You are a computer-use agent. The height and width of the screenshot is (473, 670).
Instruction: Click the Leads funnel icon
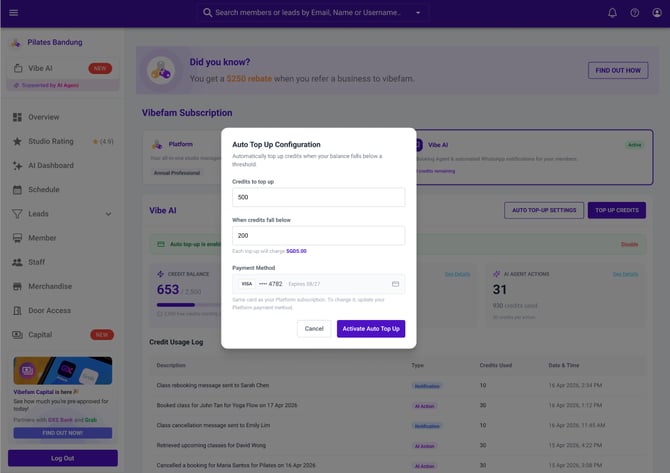[x=17, y=214]
